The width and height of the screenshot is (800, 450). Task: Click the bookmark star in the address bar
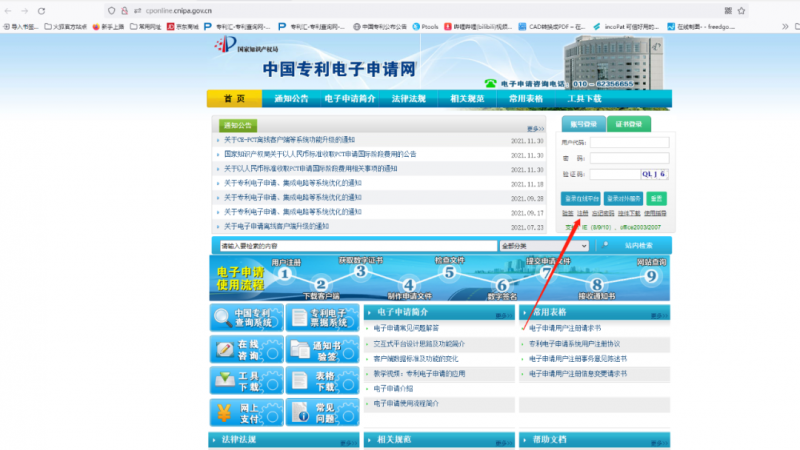tap(741, 11)
